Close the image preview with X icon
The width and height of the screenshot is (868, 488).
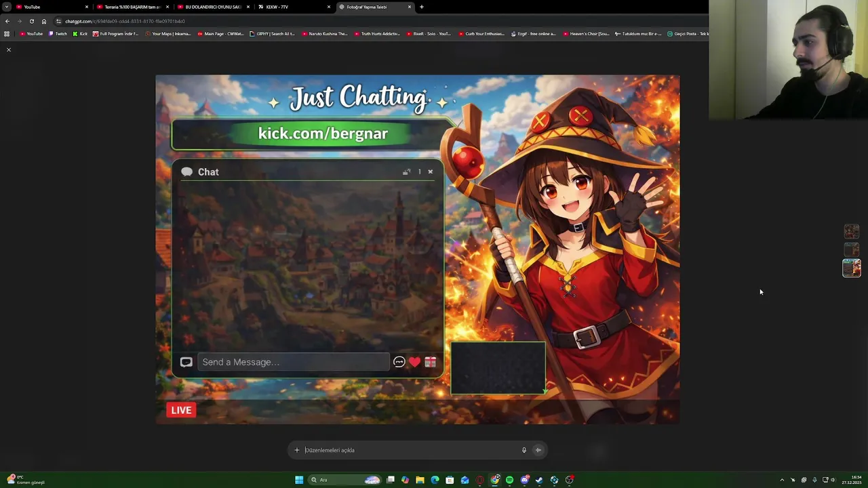tap(9, 49)
